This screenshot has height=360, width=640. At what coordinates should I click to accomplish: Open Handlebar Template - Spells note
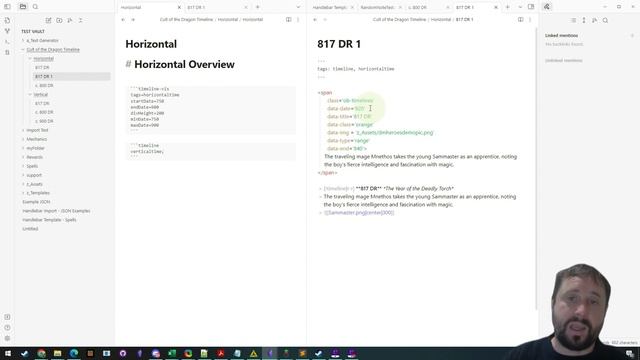[x=49, y=220]
